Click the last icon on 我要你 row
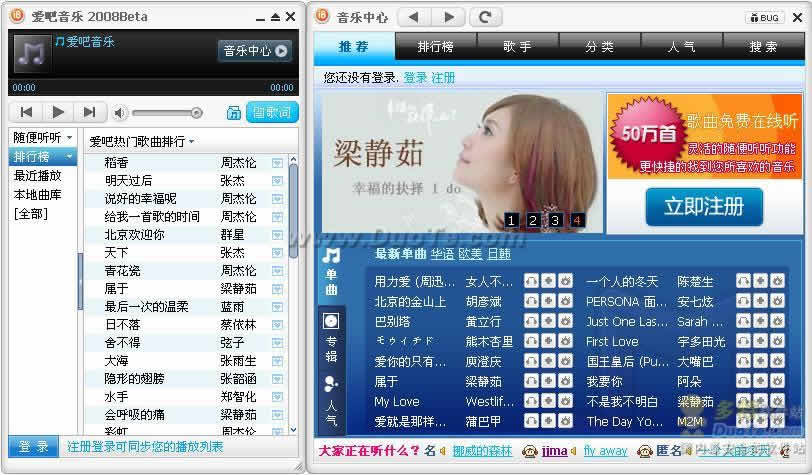 (x=777, y=381)
